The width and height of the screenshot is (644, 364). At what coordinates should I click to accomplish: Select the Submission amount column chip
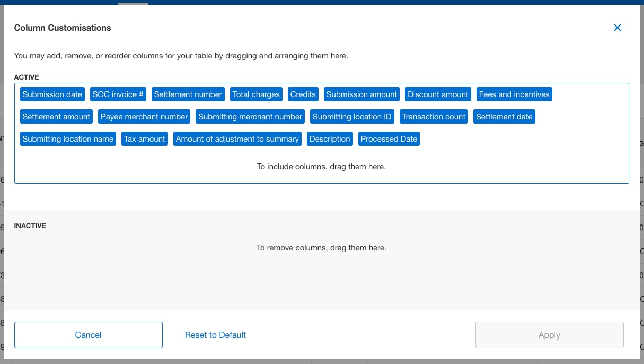click(x=361, y=94)
